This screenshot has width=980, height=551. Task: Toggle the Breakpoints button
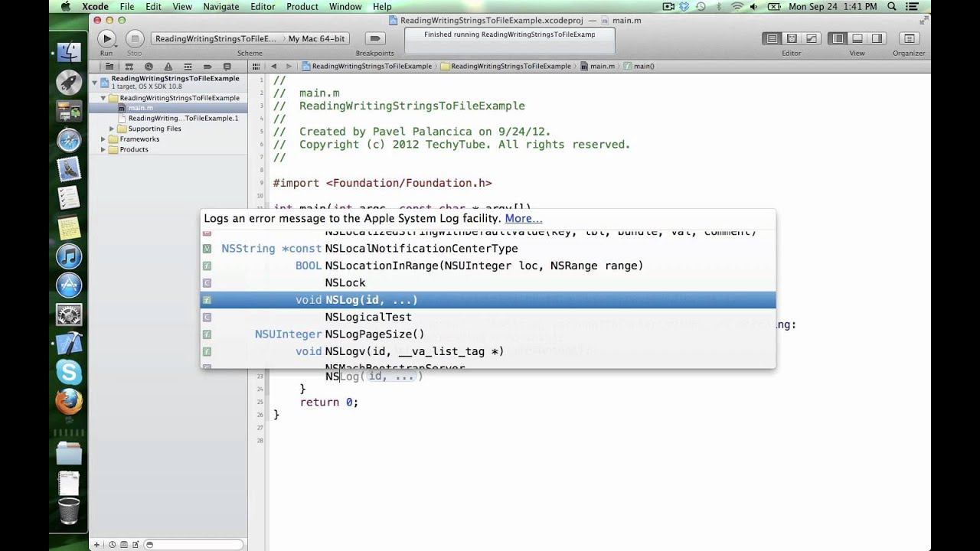click(374, 38)
